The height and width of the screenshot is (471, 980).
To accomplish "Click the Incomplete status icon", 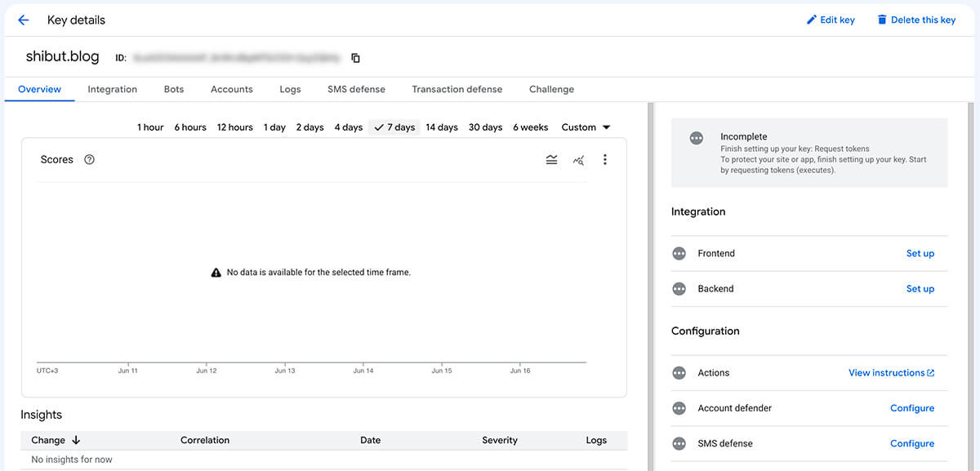I will (x=696, y=138).
